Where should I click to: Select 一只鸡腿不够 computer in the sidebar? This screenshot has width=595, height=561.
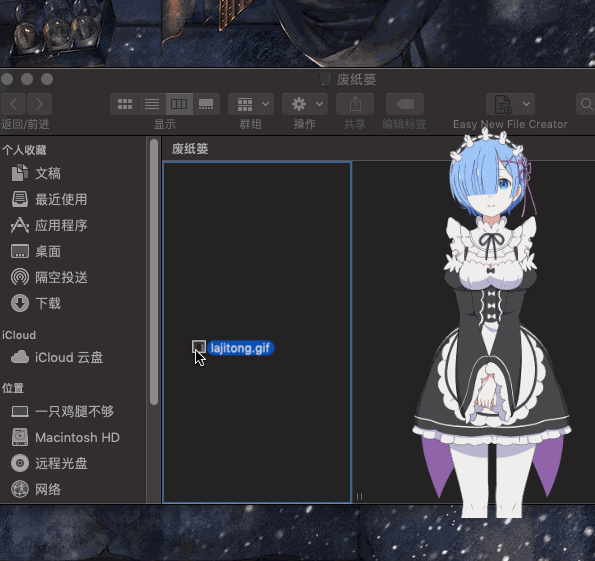(63, 411)
